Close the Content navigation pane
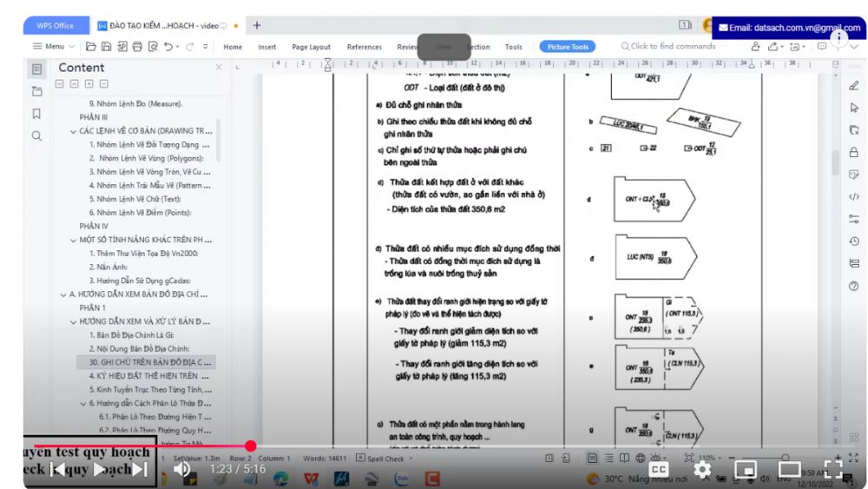The height and width of the screenshot is (489, 868). point(219,67)
